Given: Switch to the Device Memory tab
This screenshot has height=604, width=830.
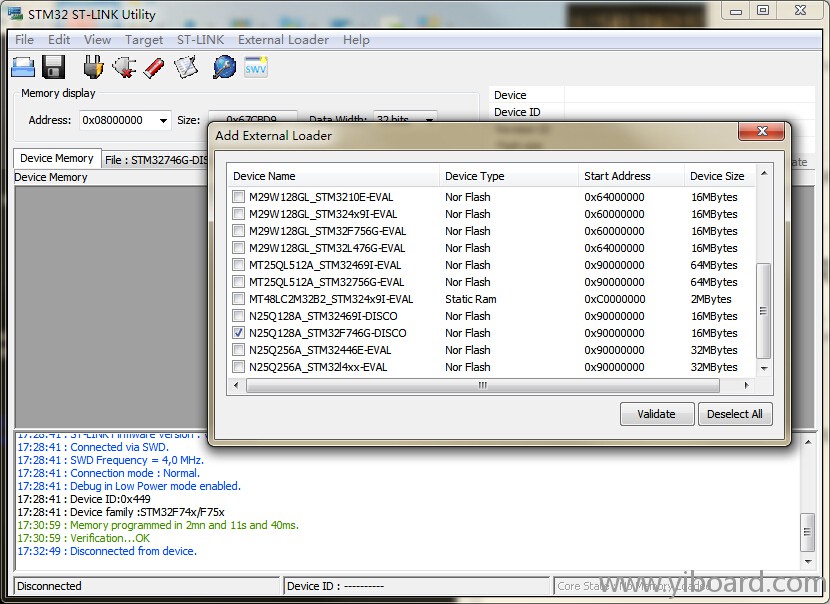Looking at the screenshot, I should 57,158.
